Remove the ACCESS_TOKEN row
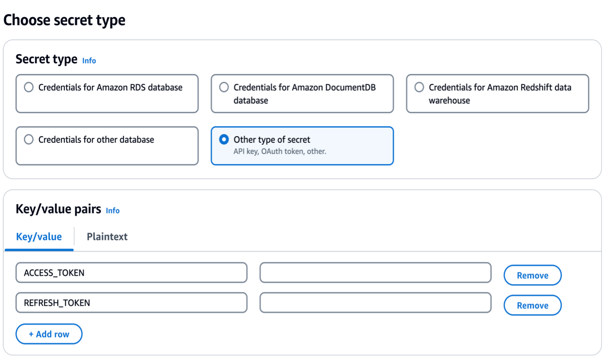610x364 pixels. (x=532, y=275)
